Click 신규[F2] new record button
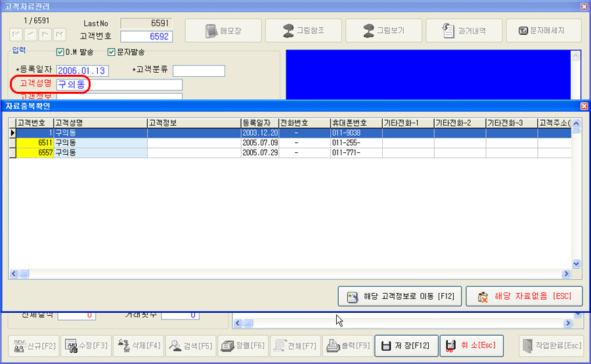This screenshot has width=591, height=364. point(34,346)
